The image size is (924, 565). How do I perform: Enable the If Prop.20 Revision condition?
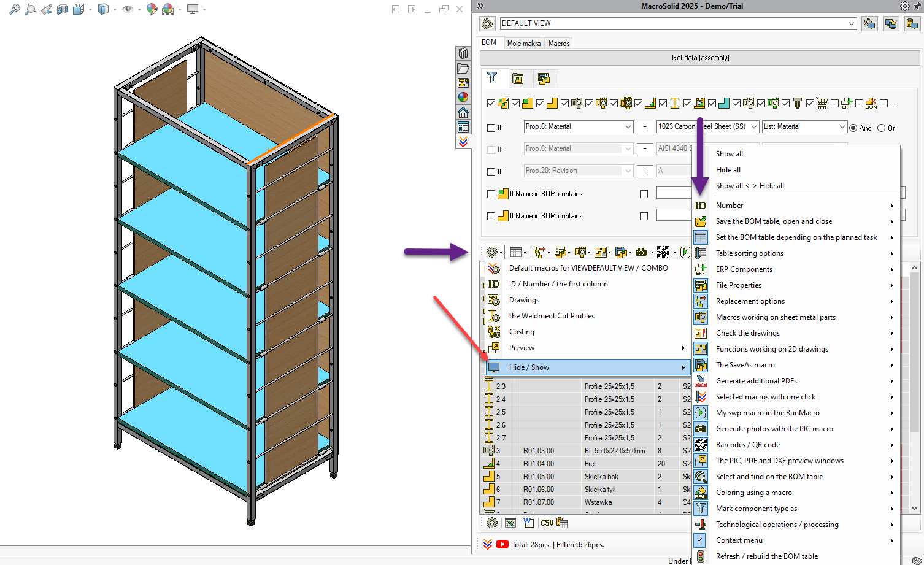[491, 172]
